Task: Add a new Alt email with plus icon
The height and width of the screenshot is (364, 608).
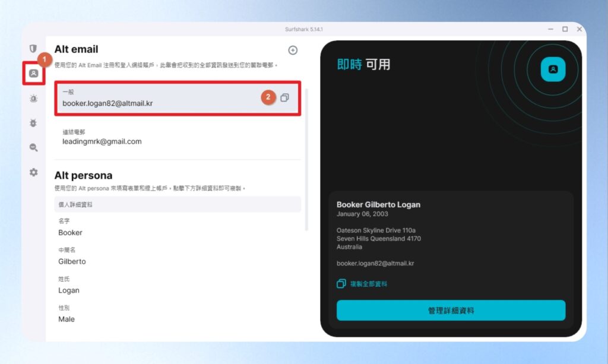Action: [293, 50]
